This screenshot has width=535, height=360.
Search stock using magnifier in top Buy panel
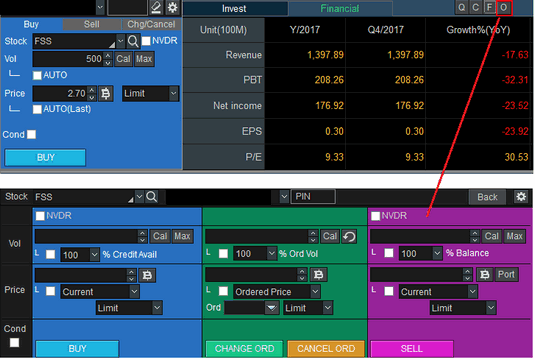pos(133,41)
